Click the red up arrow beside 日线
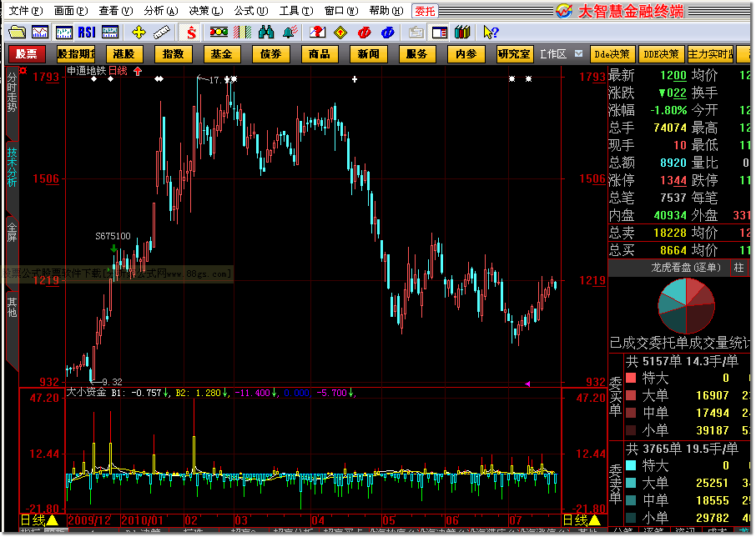 coord(138,71)
